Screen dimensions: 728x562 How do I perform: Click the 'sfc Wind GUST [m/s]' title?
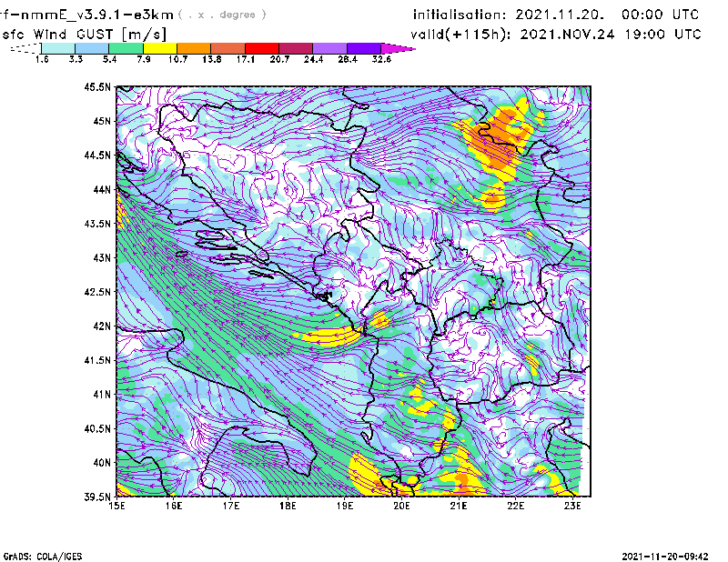coord(84,35)
